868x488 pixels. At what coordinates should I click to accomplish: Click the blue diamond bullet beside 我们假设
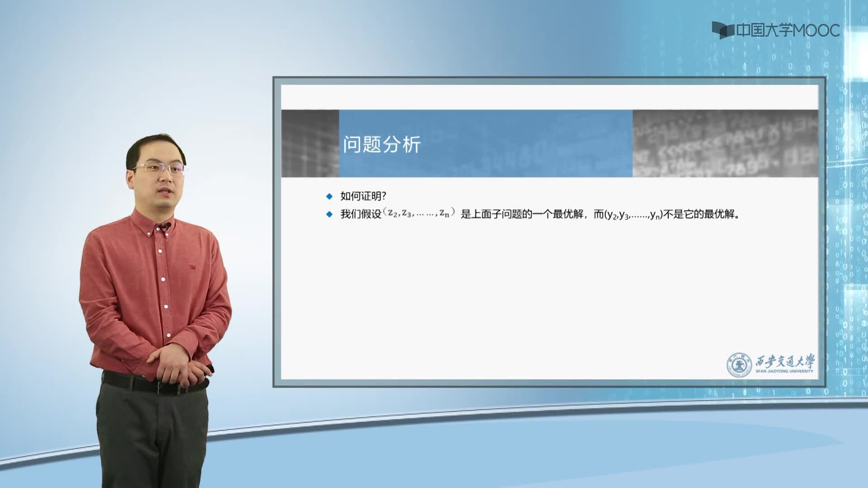click(x=329, y=214)
